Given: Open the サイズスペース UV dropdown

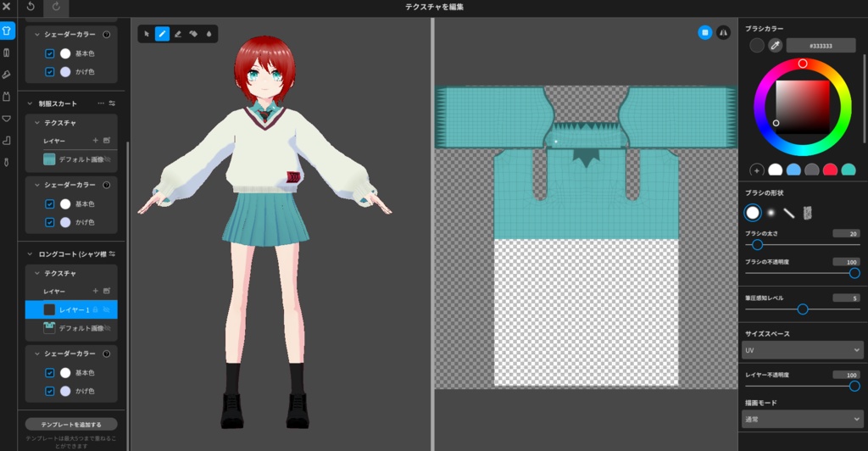Looking at the screenshot, I should pyautogui.click(x=802, y=350).
